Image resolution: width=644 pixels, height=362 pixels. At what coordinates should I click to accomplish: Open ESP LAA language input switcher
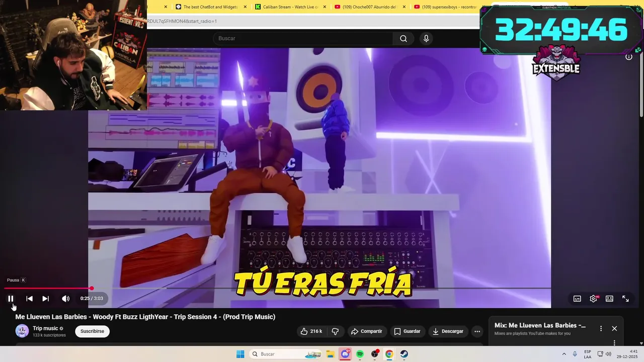click(x=588, y=354)
